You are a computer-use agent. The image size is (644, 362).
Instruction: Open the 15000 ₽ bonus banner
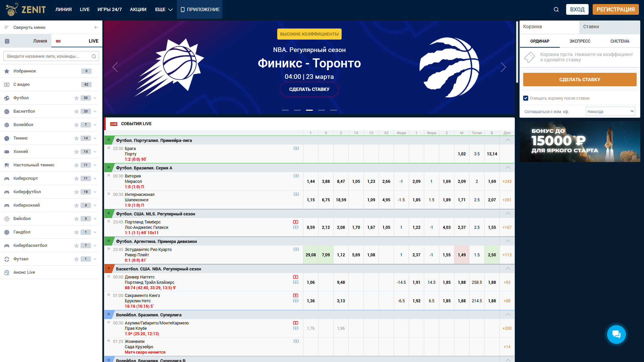pyautogui.click(x=580, y=142)
